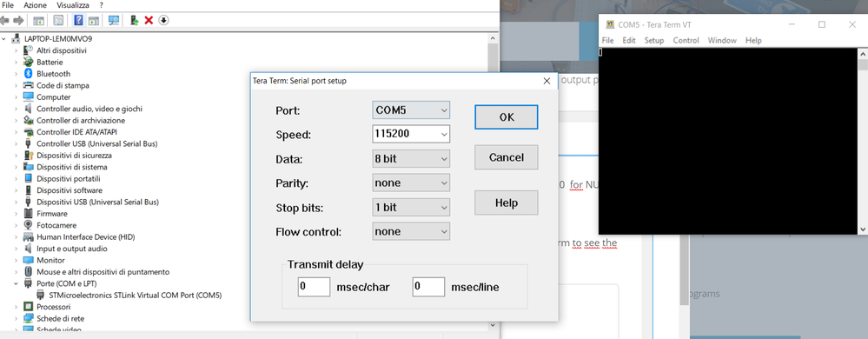Click the STLink Virtual COM Port device icon
Viewport: 868px width, 339px height.
(41, 296)
